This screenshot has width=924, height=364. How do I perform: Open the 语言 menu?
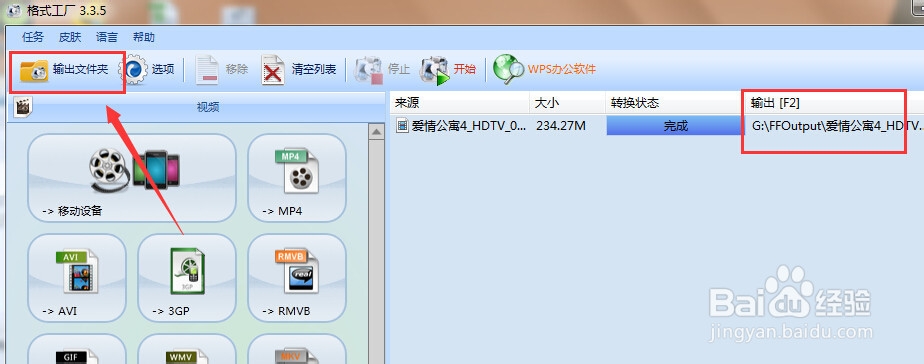(107, 37)
